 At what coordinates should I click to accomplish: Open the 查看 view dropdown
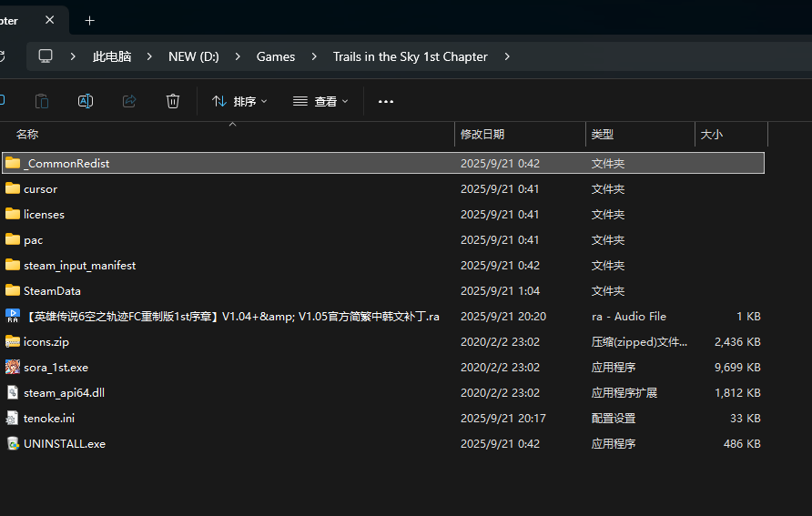point(320,101)
